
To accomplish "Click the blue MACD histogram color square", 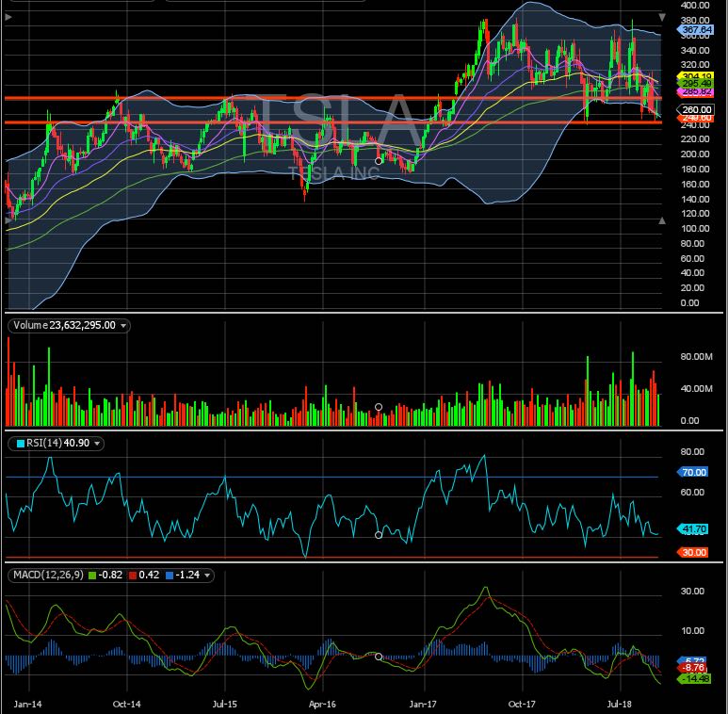I will pos(170,576).
